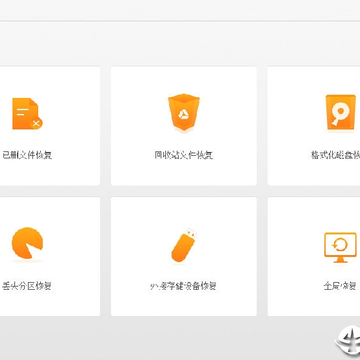The width and height of the screenshot is (360, 360).
Task: Click the 格式化磁盘 label
Action: [x=335, y=155]
